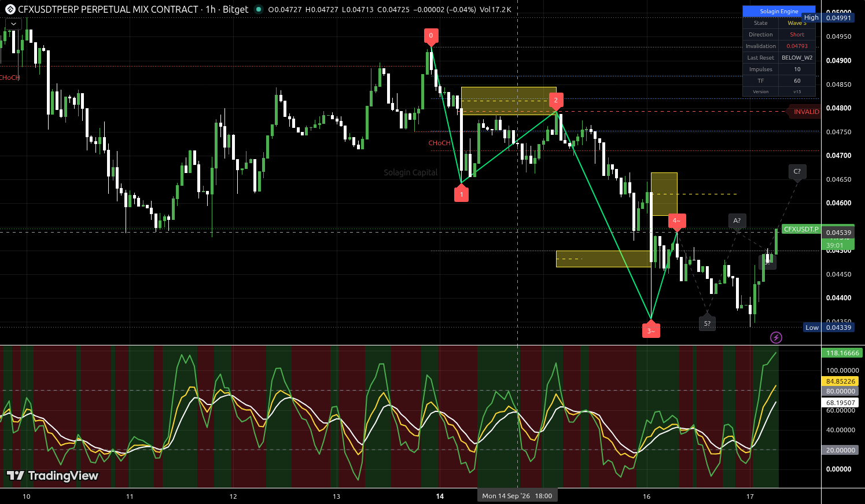Click the CFXUSDT.P price label tag

[x=801, y=229]
